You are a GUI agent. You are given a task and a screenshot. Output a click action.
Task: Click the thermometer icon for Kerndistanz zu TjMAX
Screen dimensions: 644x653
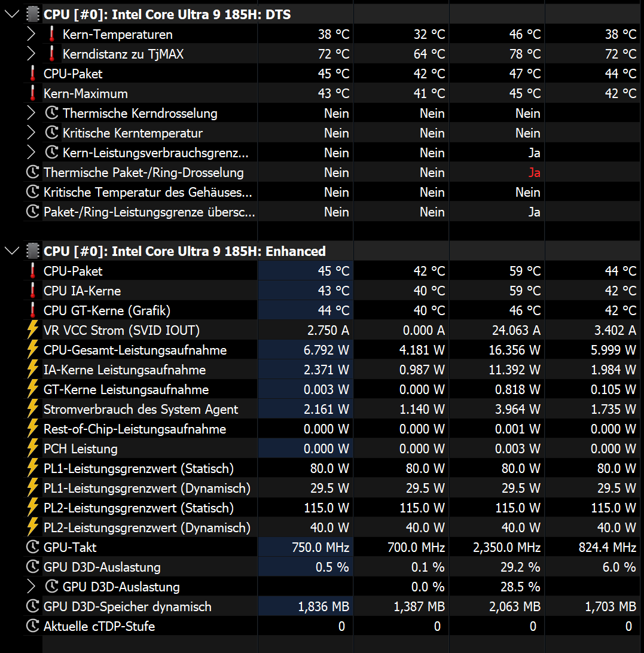tap(51, 54)
